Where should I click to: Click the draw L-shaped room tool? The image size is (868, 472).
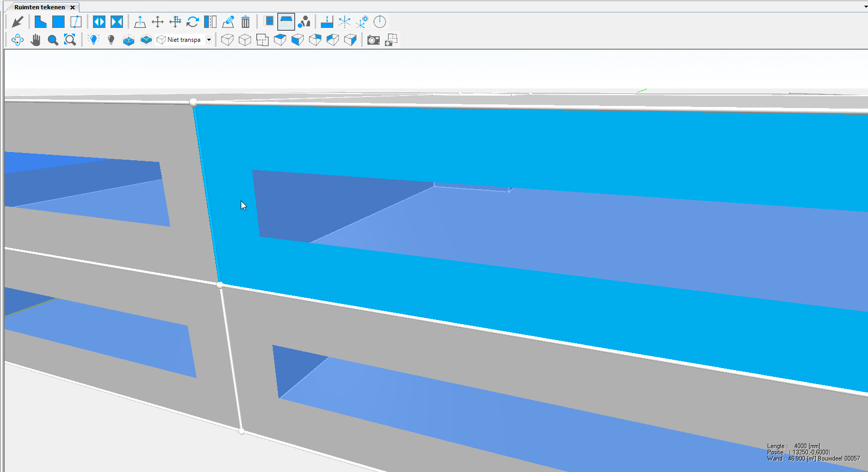(x=40, y=22)
